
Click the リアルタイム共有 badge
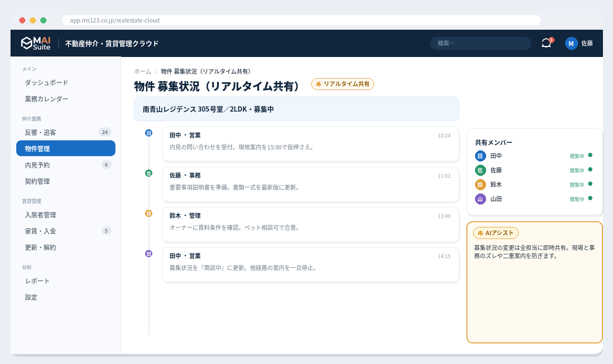tap(342, 84)
